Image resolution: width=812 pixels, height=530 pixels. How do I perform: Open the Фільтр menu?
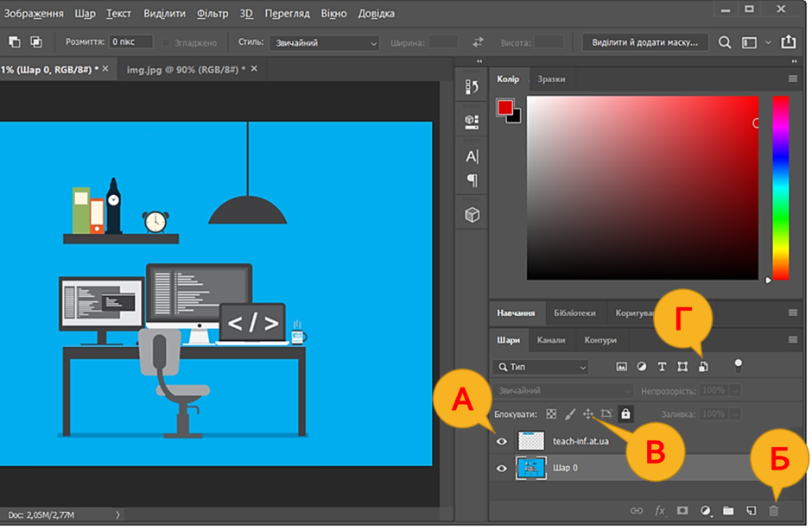coord(213,14)
